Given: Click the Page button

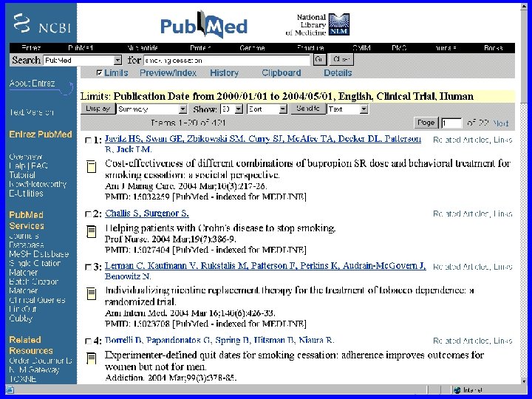Looking at the screenshot, I should tap(426, 123).
